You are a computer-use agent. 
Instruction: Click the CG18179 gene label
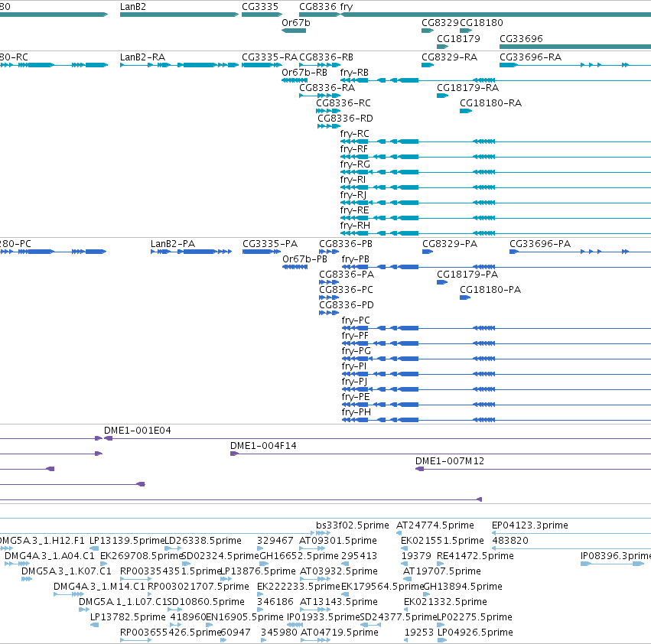click(458, 38)
